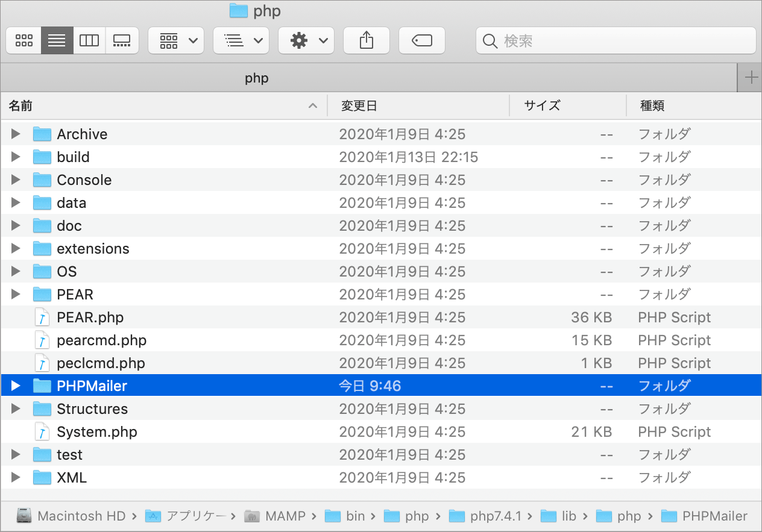Switch to column view
Screen dimensions: 762x532
click(89, 40)
